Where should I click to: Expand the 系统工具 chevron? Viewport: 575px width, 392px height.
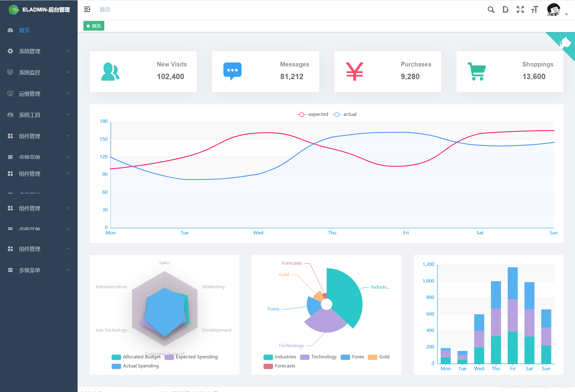pos(68,115)
